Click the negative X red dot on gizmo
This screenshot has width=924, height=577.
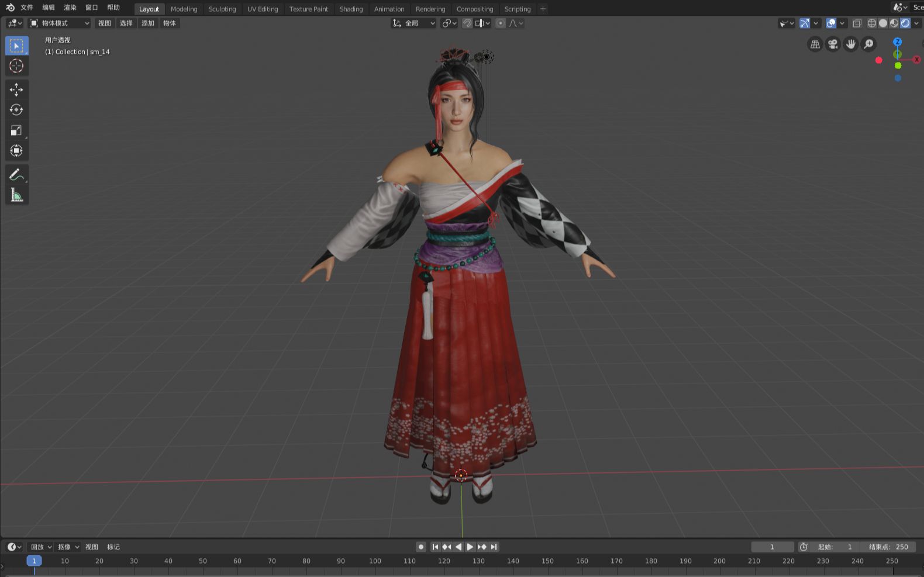(x=878, y=60)
